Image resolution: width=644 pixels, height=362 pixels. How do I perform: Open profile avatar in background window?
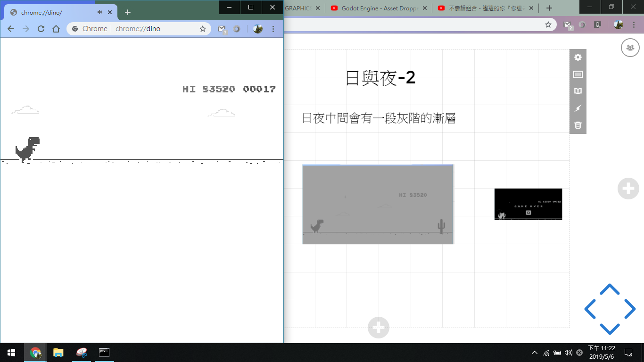tap(619, 25)
